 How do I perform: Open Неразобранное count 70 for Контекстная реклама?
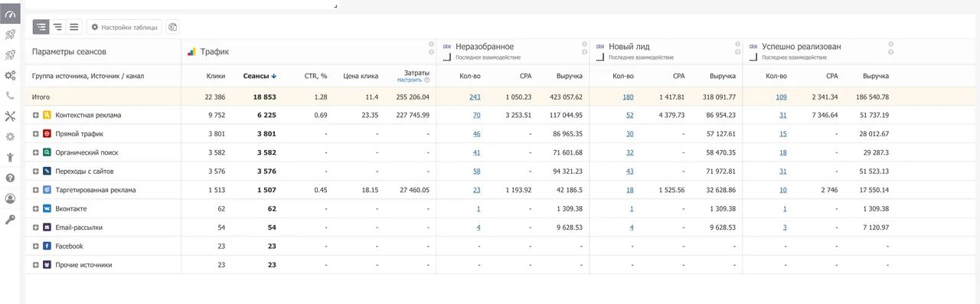point(477,115)
